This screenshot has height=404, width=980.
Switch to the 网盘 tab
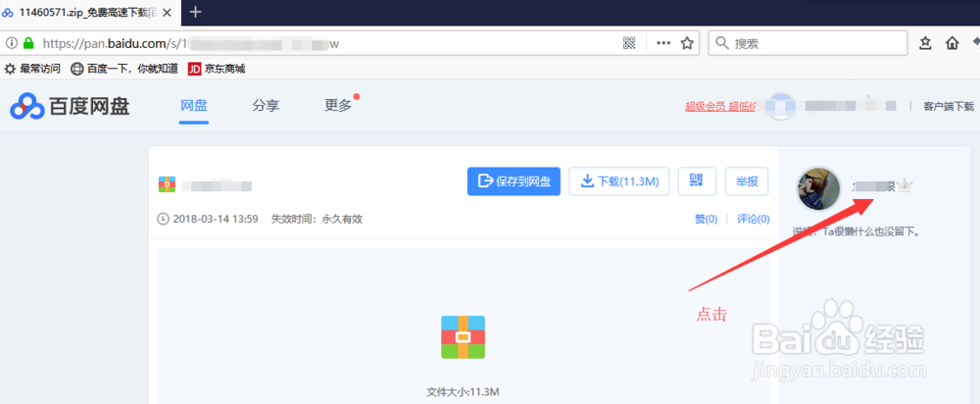[x=194, y=106]
